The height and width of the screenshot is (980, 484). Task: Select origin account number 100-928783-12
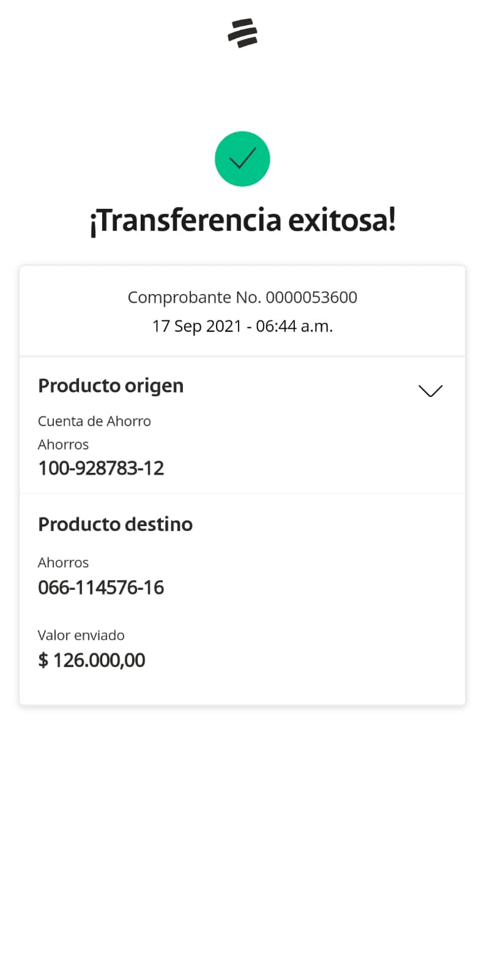coord(101,469)
